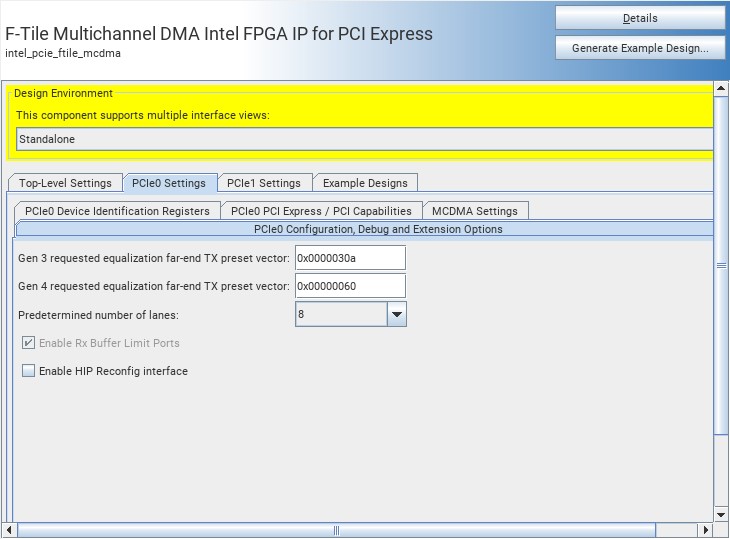This screenshot has width=730, height=539.
Task: Switch to Top-Level Settings tab
Action: coord(65,183)
